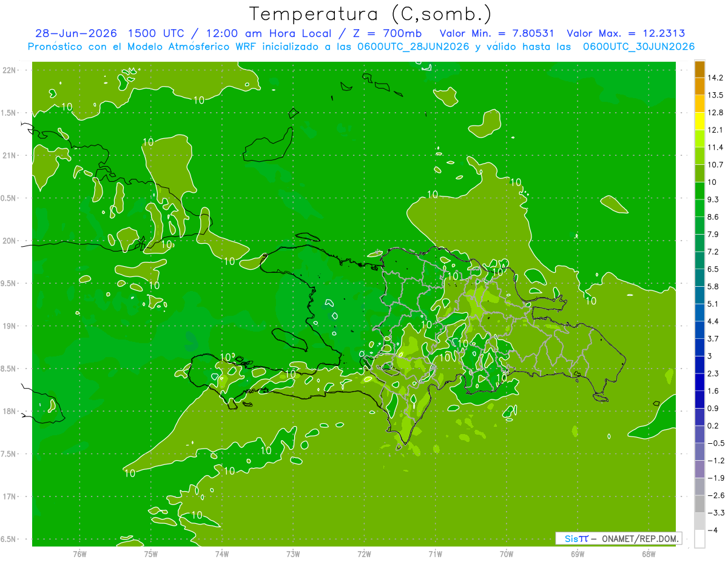Select the '1500 UTC' time text

(155, 34)
